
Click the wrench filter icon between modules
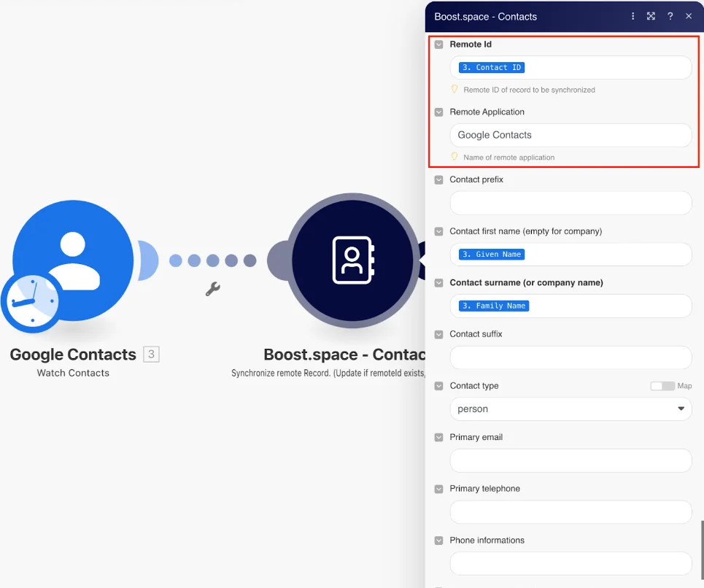(x=213, y=289)
